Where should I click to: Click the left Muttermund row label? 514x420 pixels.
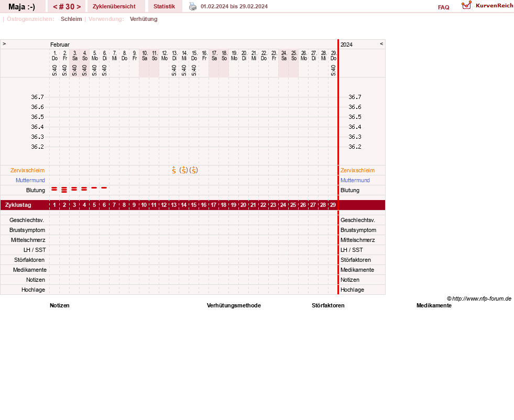pos(30,180)
